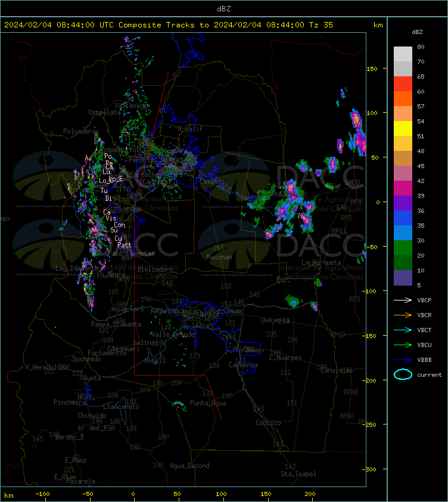Image resolution: width=448 pixels, height=502 pixels.
Task: Click the orange VBCR arrow in the legend
Action: tap(403, 315)
